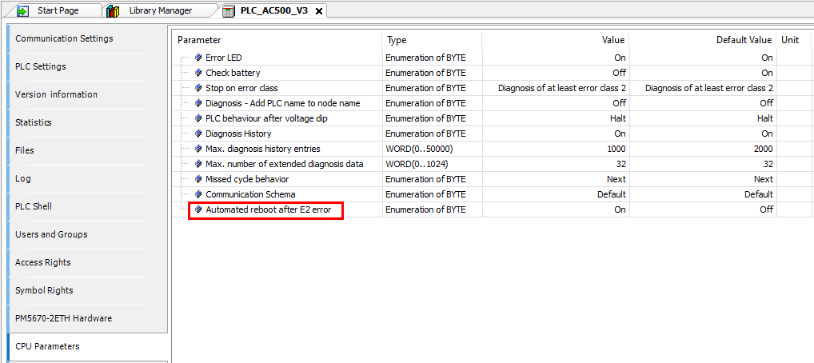The image size is (814, 363).
Task: Click the parameter icon beside Error LED
Action: point(198,58)
